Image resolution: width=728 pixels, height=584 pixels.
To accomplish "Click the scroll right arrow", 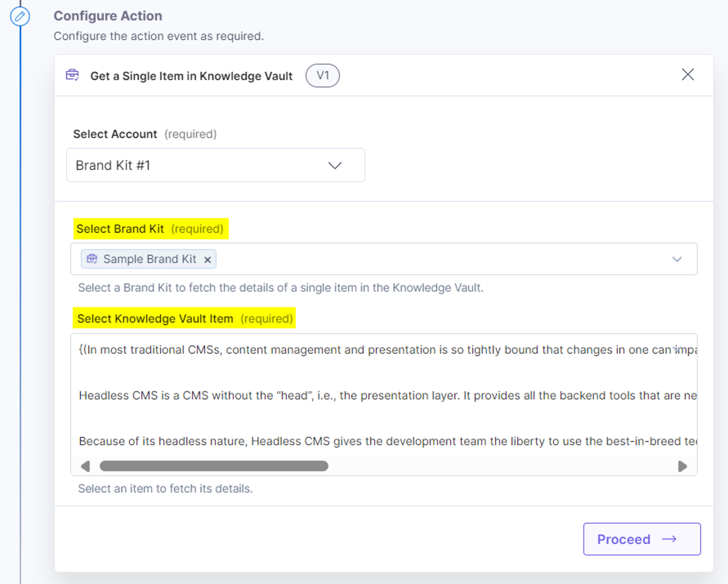I will pos(682,466).
